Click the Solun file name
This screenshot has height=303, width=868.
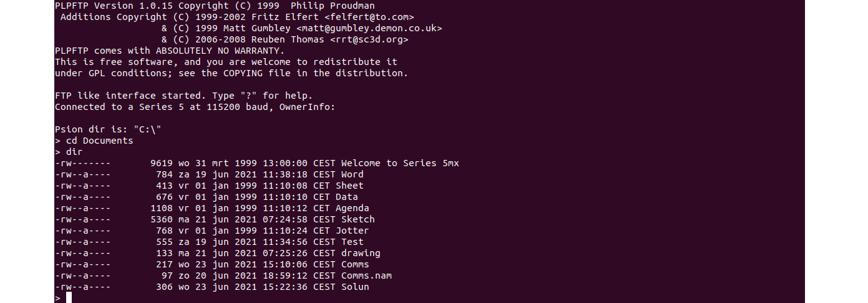click(355, 287)
